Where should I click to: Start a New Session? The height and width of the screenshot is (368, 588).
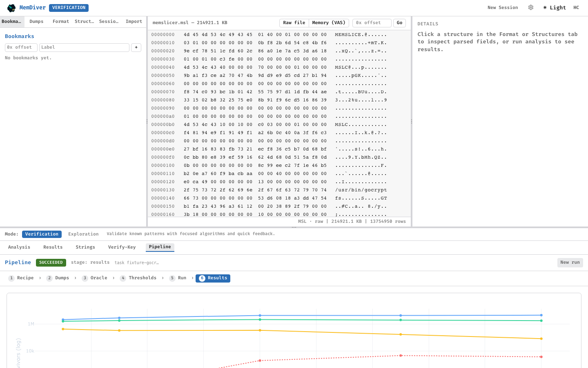click(503, 8)
